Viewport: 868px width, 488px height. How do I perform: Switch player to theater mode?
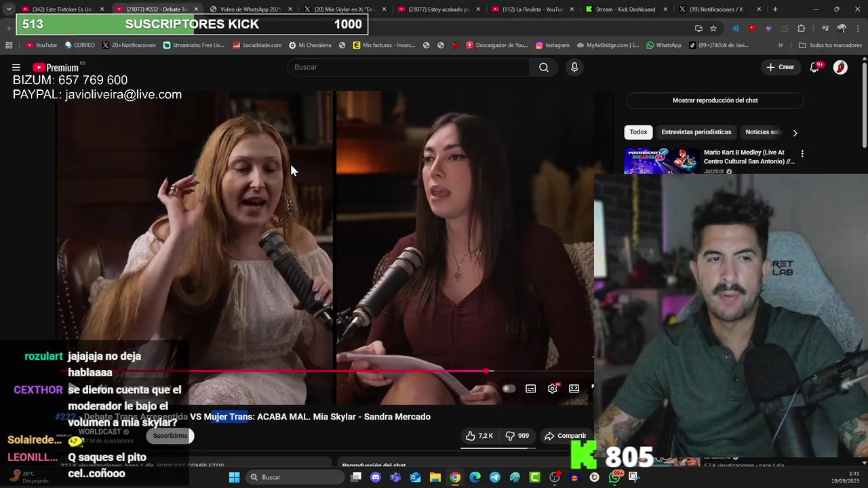(x=574, y=388)
